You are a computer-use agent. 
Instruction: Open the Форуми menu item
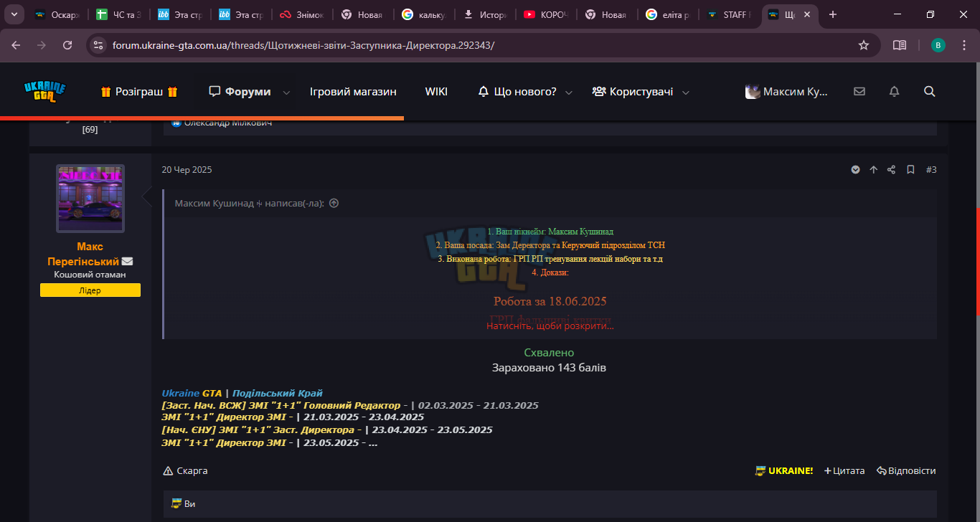pos(240,92)
